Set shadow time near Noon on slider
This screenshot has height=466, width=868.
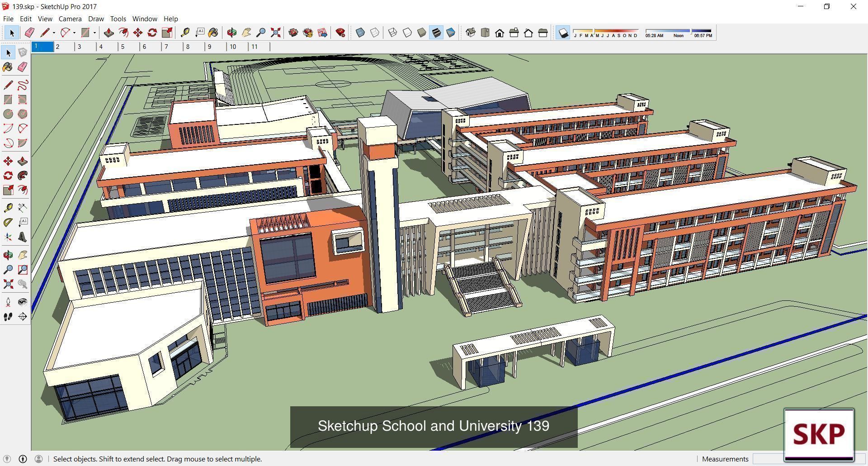[678, 31]
